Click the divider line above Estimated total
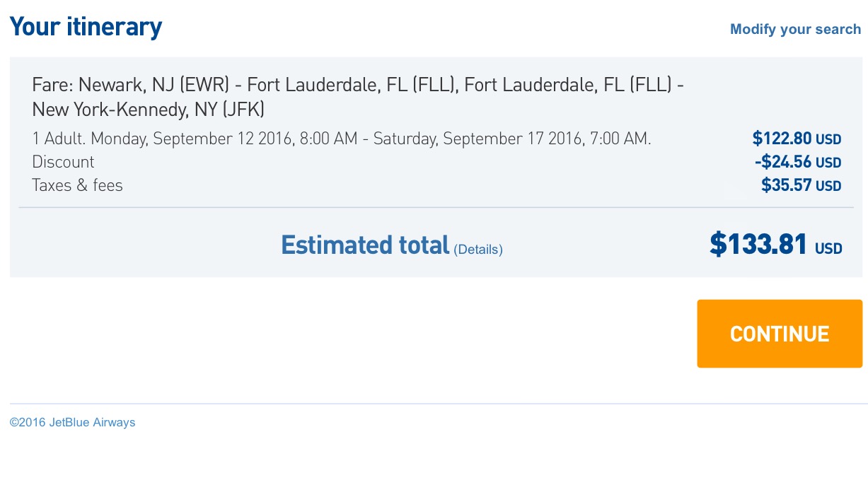Screen dimensions: 868x490 [435, 207]
